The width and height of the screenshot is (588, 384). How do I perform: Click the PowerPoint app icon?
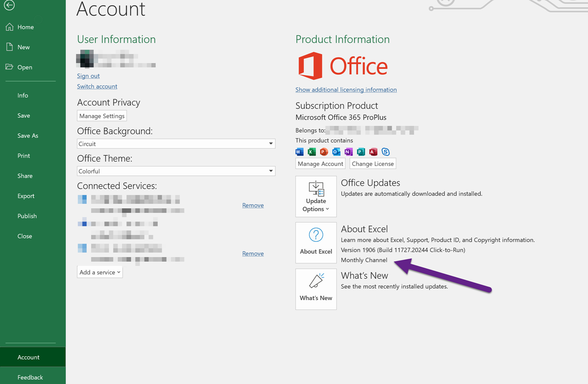tap(324, 152)
